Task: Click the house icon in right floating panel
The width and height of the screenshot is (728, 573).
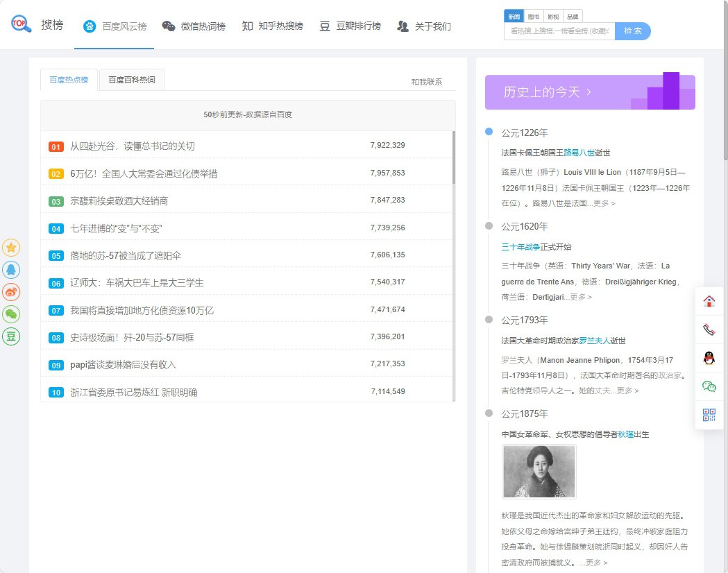Action: coord(709,301)
